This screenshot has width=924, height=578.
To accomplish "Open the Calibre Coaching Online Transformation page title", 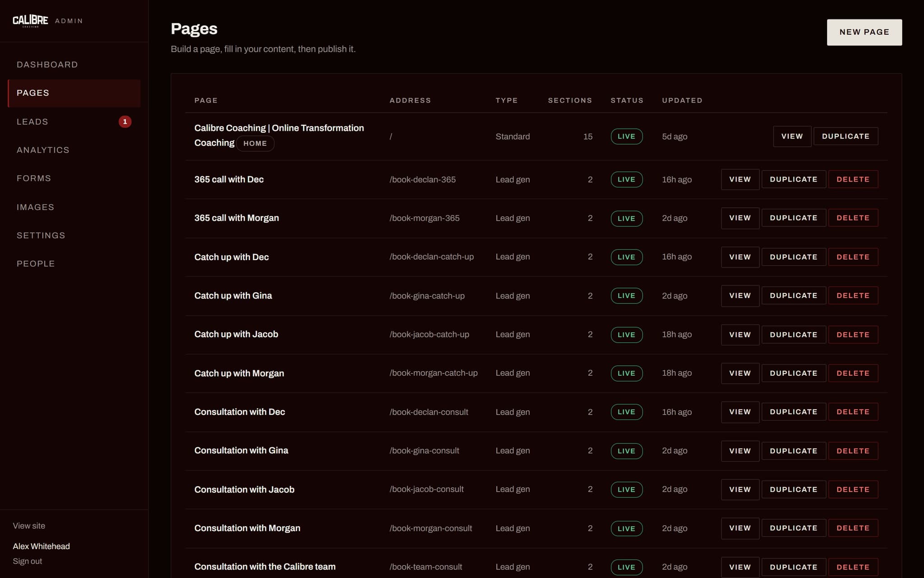I will (x=279, y=135).
